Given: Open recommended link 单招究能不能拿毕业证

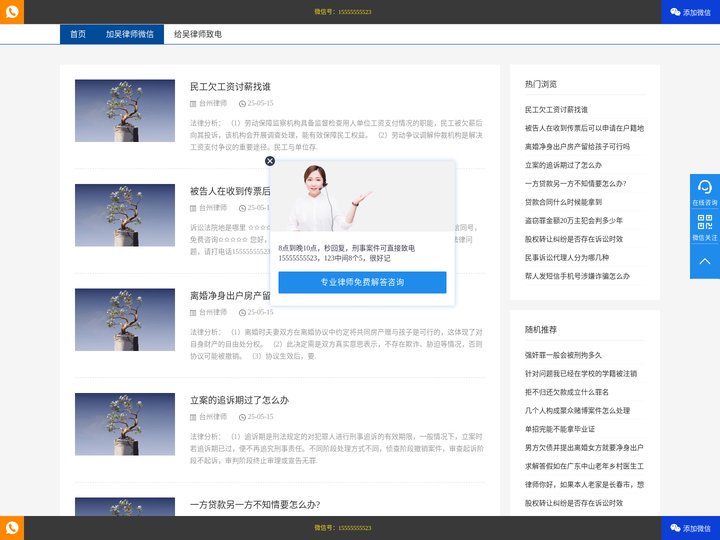Looking at the screenshot, I should pos(560,429).
